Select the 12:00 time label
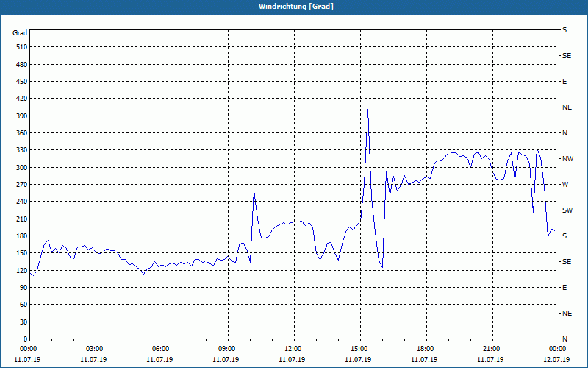588x368 pixels. [x=293, y=349]
